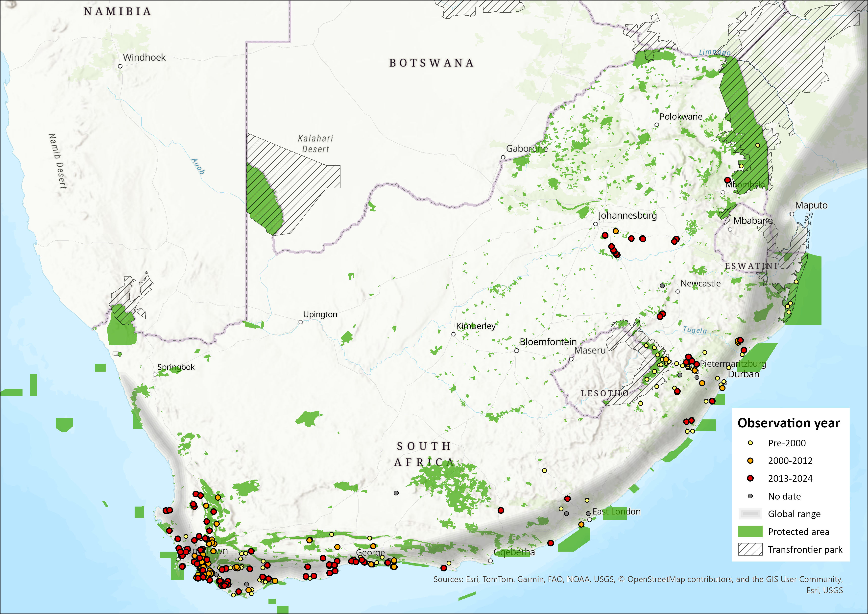The image size is (868, 614).
Task: Click the Upington city marker circle
Action: [301, 322]
